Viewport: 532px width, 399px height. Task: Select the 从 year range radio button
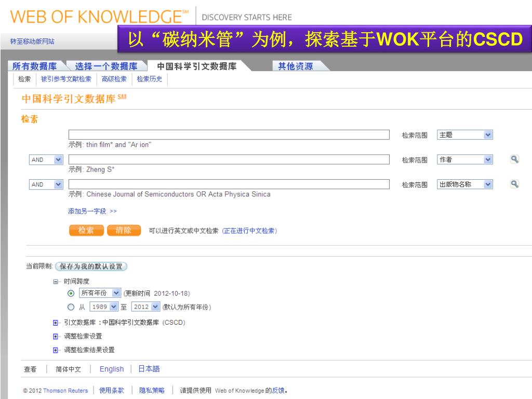pyautogui.click(x=71, y=307)
